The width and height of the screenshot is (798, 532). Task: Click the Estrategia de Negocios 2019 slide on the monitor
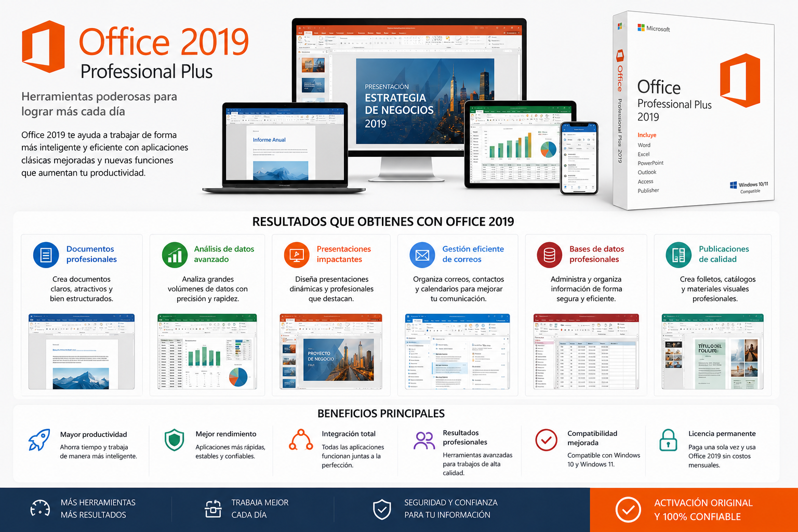pyautogui.click(x=425, y=101)
